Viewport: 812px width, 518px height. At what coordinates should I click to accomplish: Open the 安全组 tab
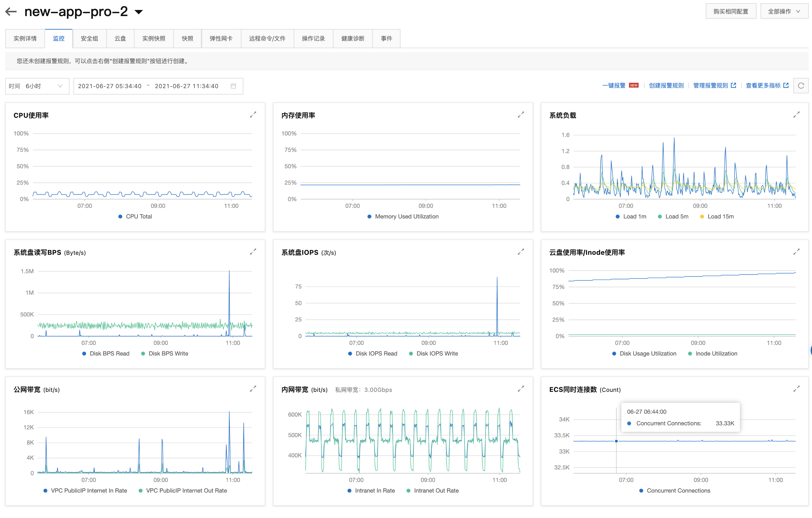coord(90,38)
